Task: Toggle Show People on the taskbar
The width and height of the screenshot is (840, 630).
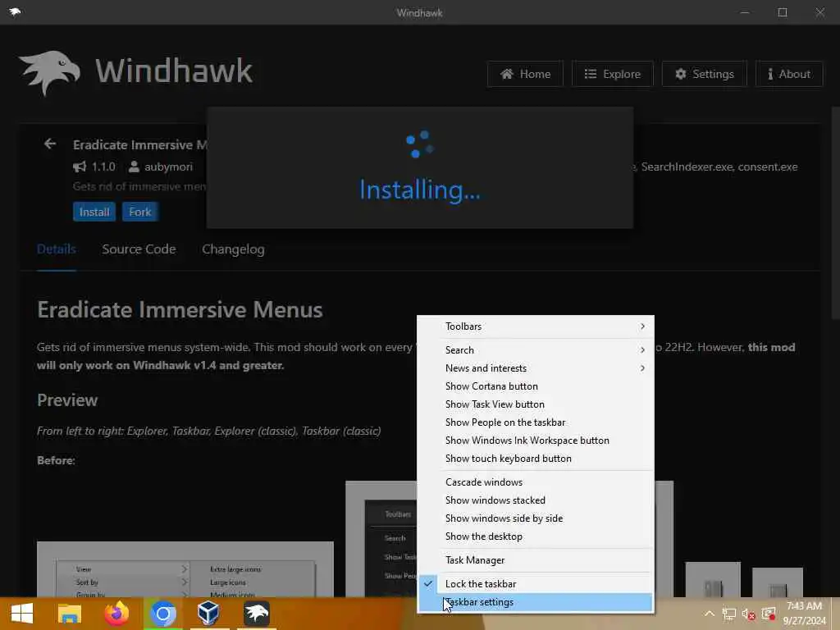Action: click(536, 422)
